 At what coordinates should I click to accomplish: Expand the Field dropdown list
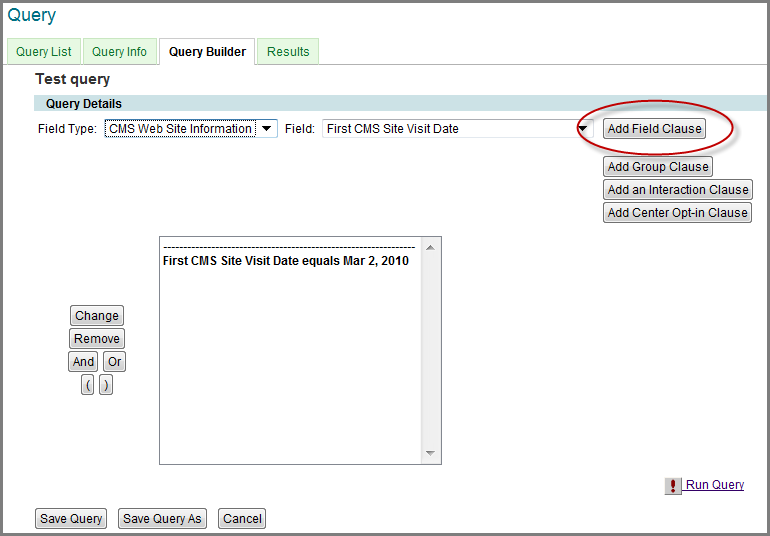(x=458, y=129)
